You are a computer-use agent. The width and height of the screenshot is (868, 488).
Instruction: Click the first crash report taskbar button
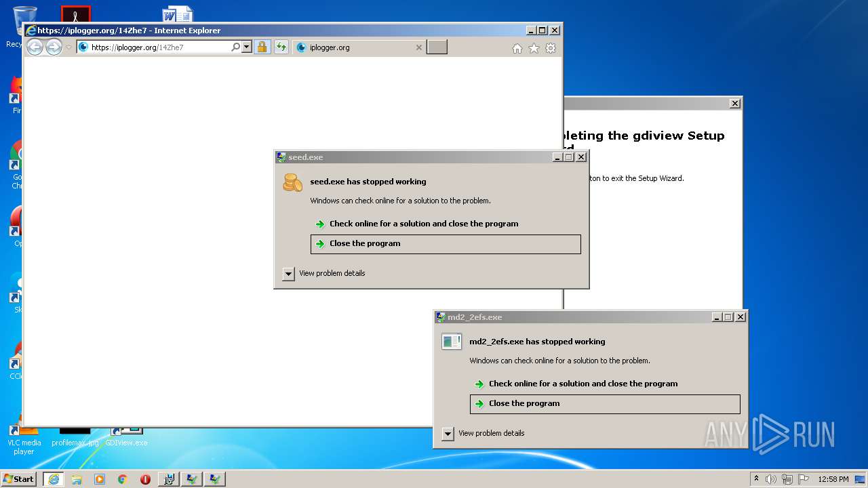click(x=192, y=479)
